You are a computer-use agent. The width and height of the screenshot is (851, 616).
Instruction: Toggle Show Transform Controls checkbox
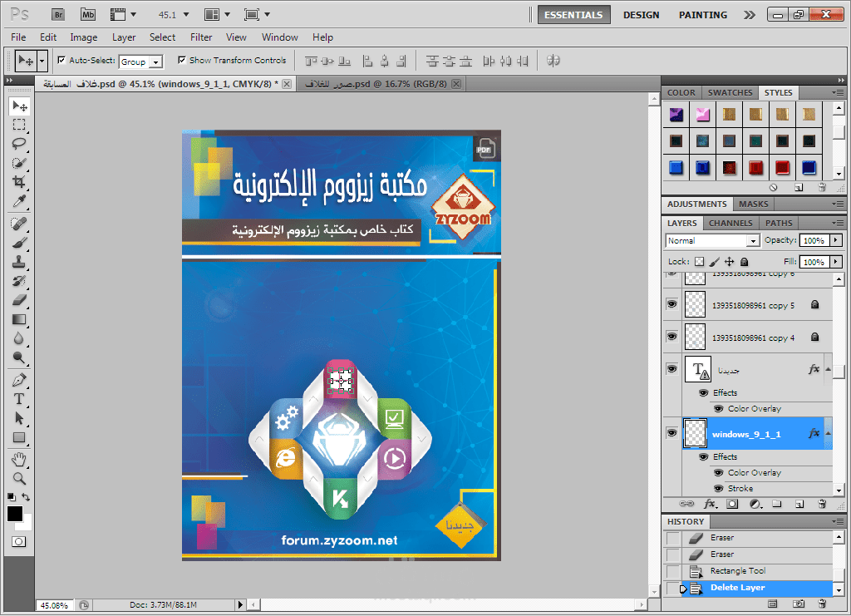click(x=182, y=60)
